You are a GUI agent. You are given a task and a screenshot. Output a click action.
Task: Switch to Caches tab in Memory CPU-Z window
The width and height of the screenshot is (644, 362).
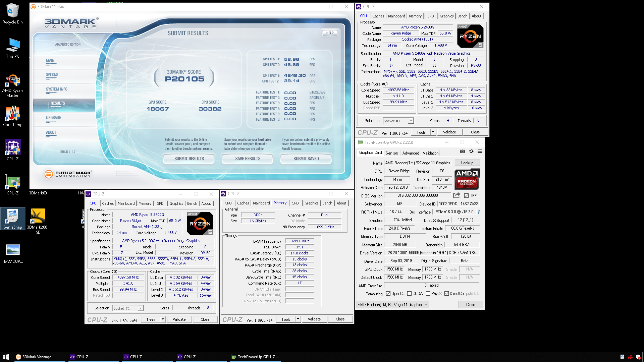coord(243,203)
